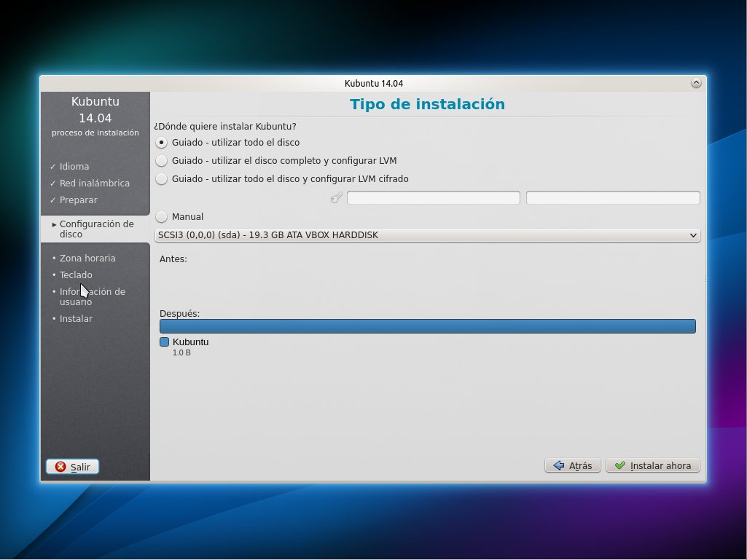Click the Configuración de disco step
The width and height of the screenshot is (747, 560).
click(x=95, y=229)
